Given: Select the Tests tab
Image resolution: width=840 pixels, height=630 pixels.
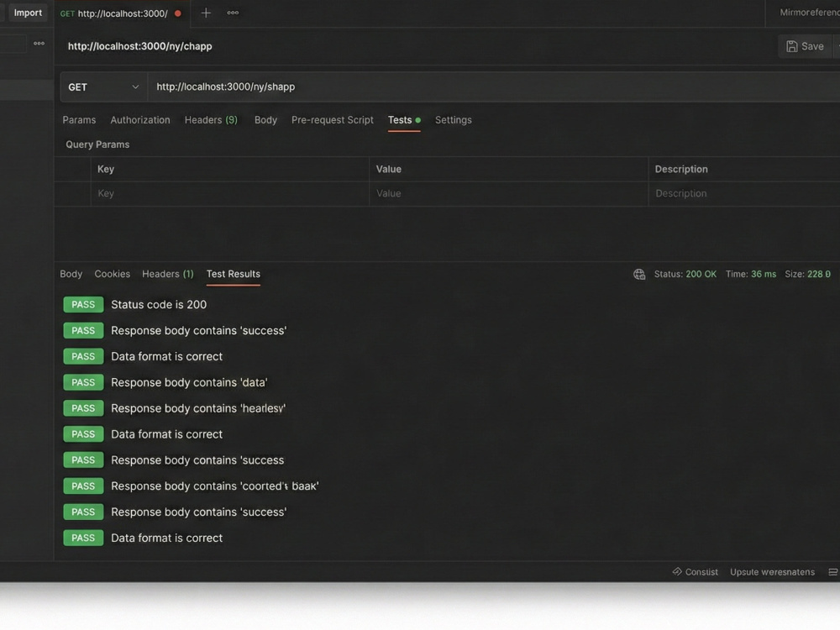Looking at the screenshot, I should [404, 120].
